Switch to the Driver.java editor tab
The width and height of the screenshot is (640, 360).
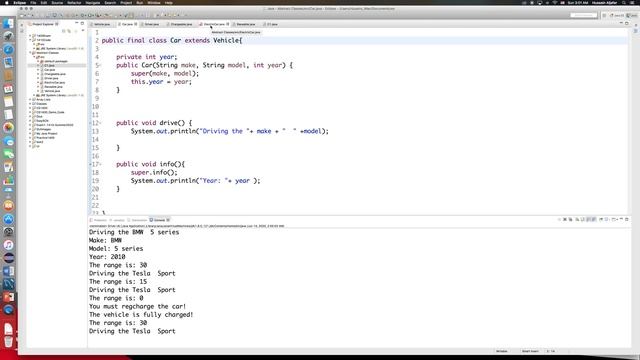coord(151,24)
